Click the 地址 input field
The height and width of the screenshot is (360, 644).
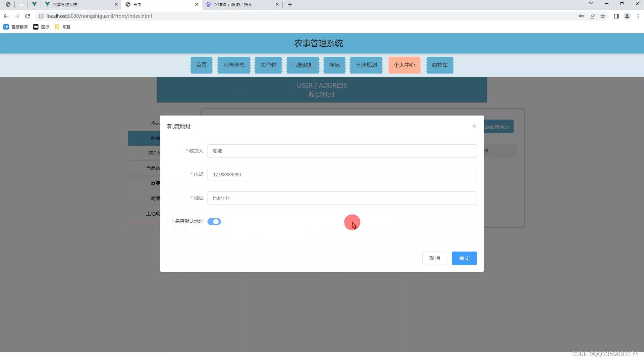click(x=342, y=198)
